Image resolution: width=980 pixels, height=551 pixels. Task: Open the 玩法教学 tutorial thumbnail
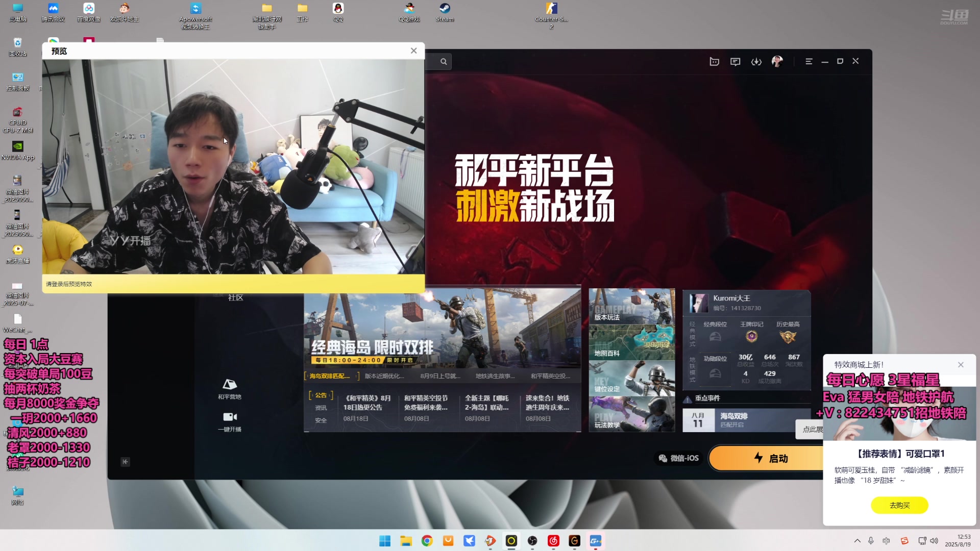tap(632, 414)
